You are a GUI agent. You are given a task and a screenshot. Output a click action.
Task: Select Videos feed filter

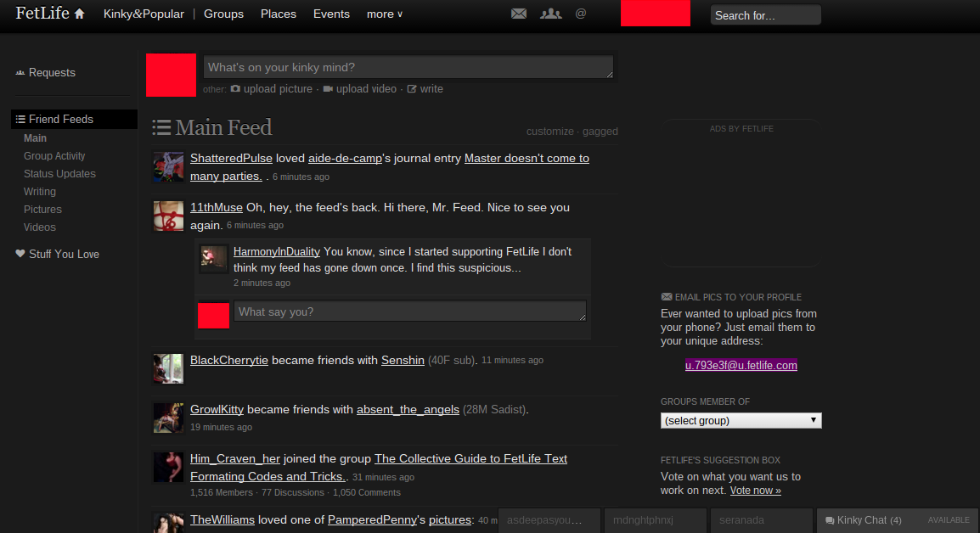(39, 227)
